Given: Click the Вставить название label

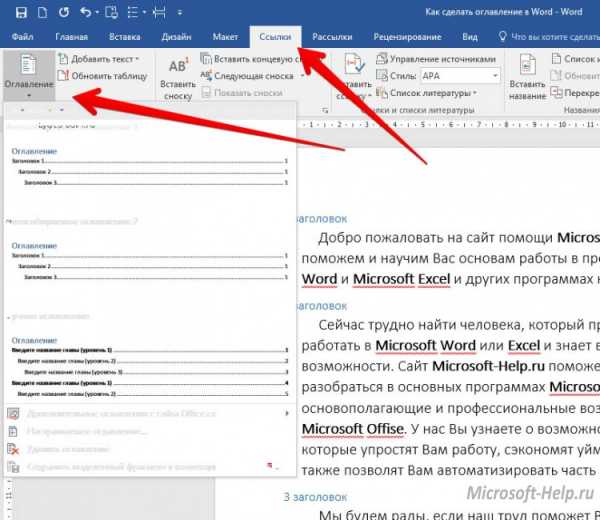Looking at the screenshot, I should [527, 90].
